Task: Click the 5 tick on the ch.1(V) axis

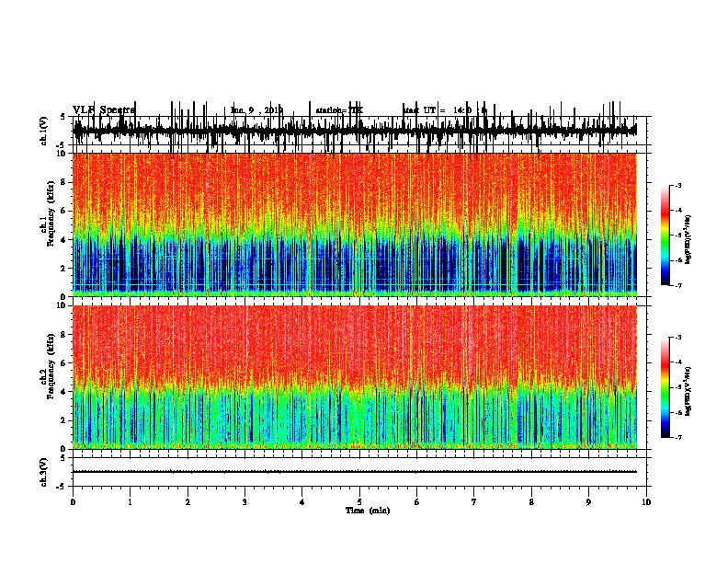Action: tap(63, 117)
